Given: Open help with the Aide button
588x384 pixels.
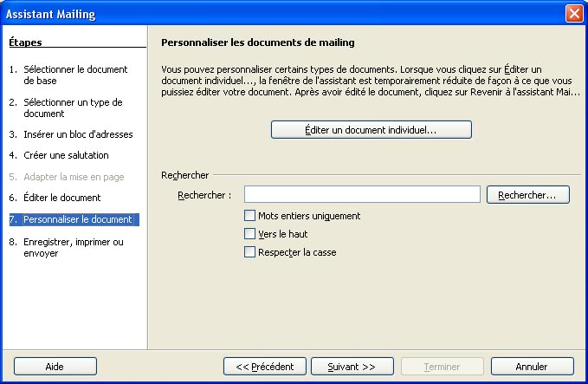Looking at the screenshot, I should pos(55,367).
